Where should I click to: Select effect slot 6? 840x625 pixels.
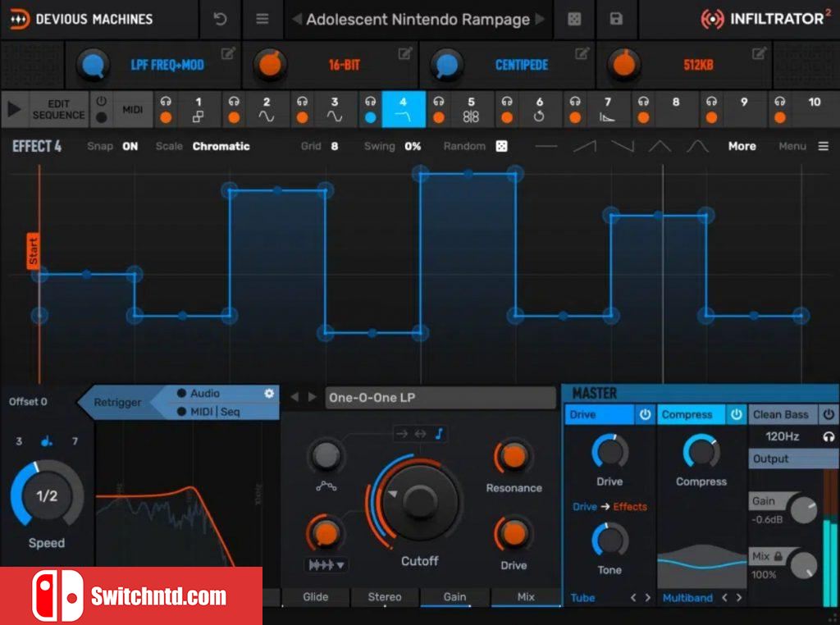tap(539, 109)
